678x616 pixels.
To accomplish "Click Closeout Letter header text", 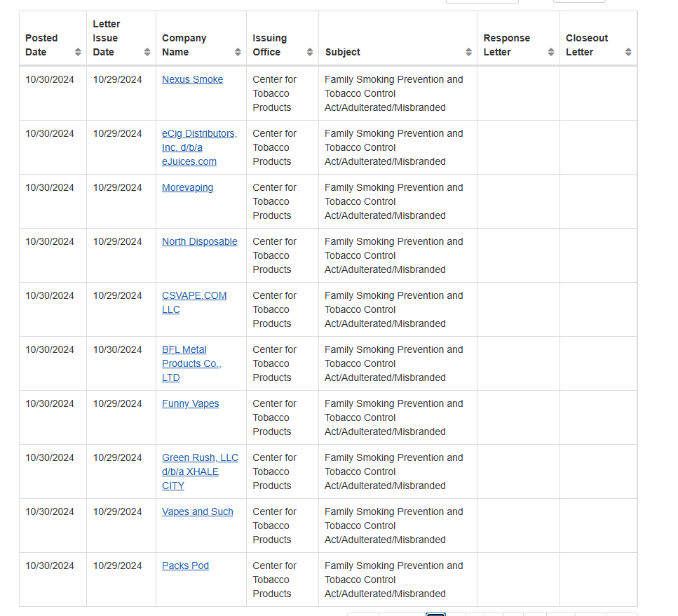I will coord(587,45).
